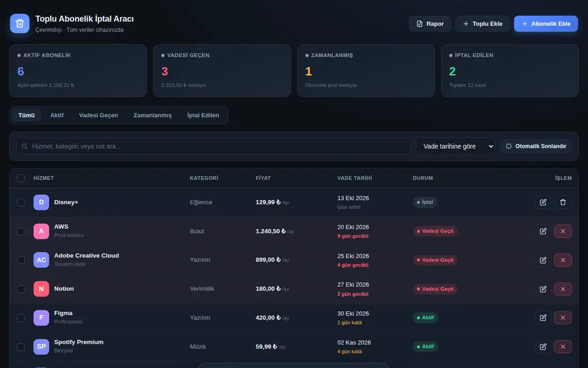588x368 pixels.
Task: Tick the Notion row checkbox
Action: (x=21, y=289)
